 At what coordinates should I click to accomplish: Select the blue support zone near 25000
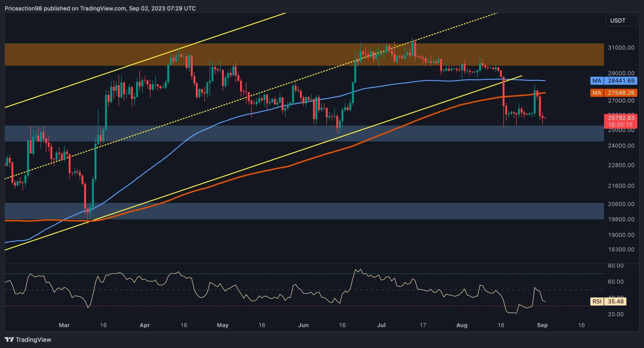point(304,133)
